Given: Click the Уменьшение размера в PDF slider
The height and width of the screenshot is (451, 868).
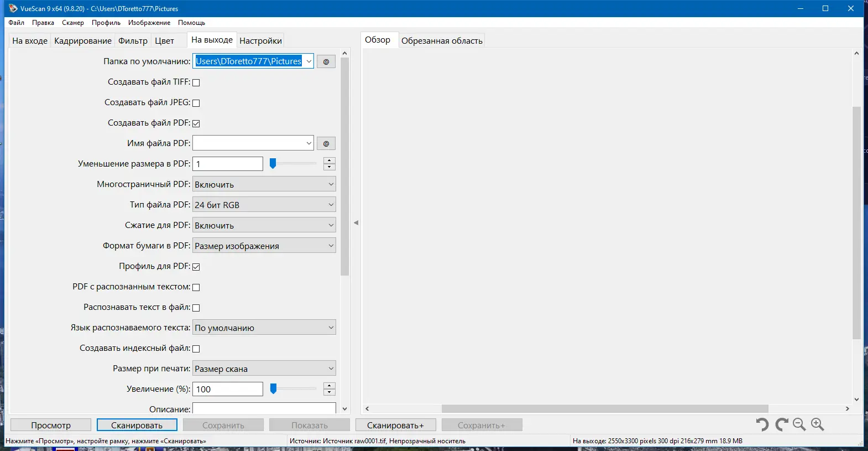Looking at the screenshot, I should [x=293, y=164].
